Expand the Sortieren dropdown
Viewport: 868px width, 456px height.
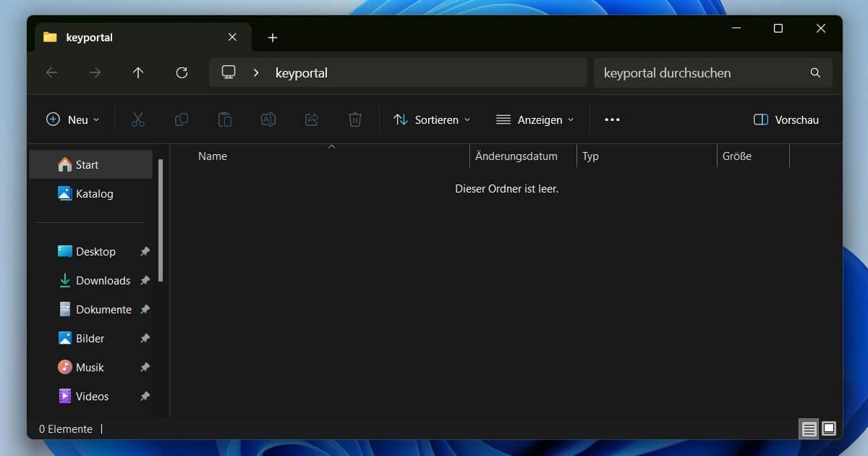click(432, 119)
